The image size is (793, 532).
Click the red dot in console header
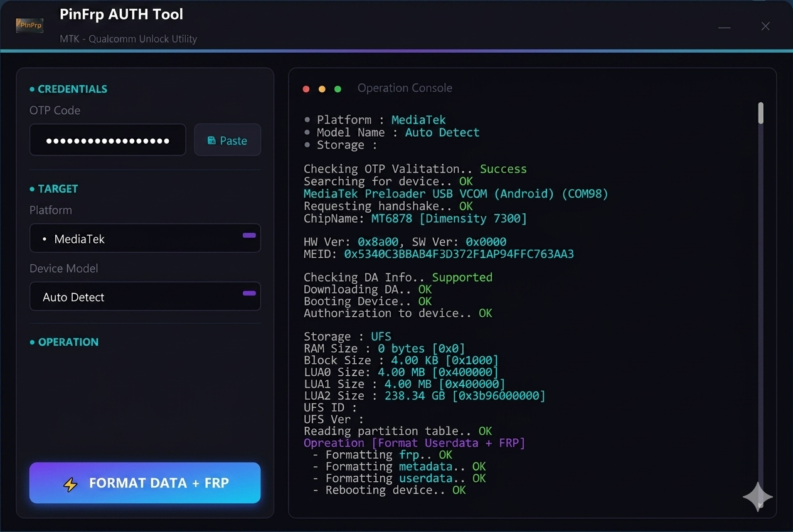coord(306,89)
